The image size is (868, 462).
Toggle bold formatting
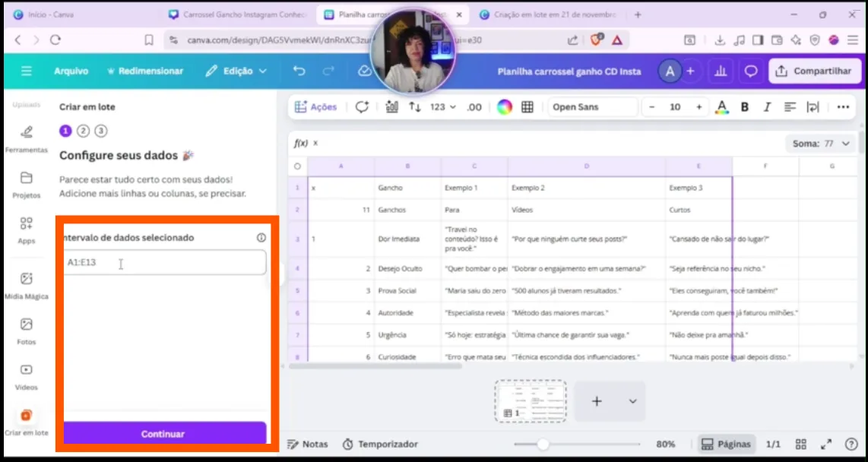[745, 107]
